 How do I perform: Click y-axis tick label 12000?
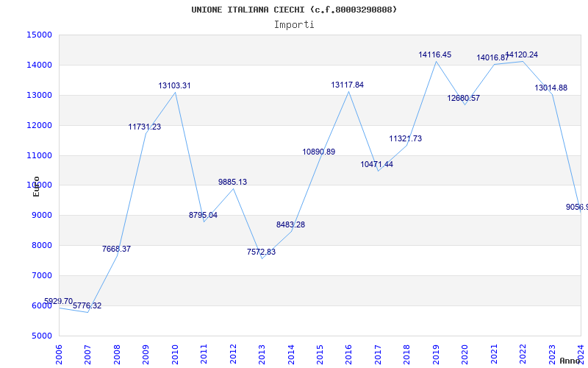[x=39, y=125]
